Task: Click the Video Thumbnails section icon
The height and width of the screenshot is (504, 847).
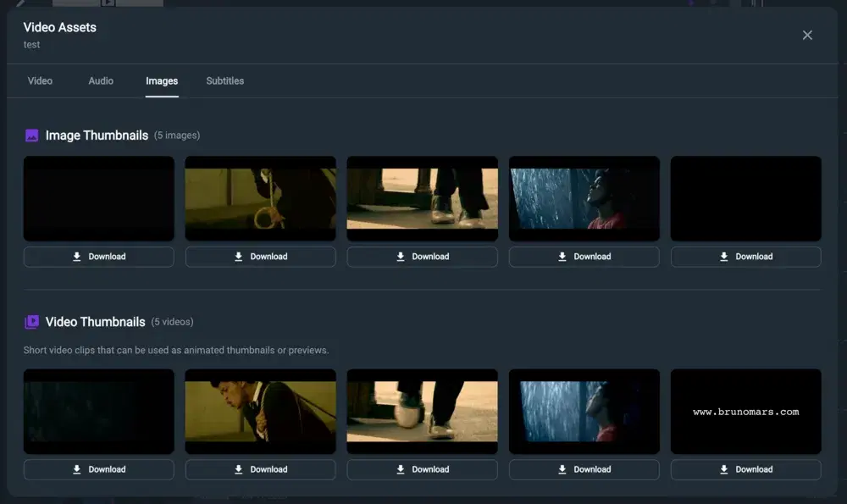Action: tap(32, 322)
